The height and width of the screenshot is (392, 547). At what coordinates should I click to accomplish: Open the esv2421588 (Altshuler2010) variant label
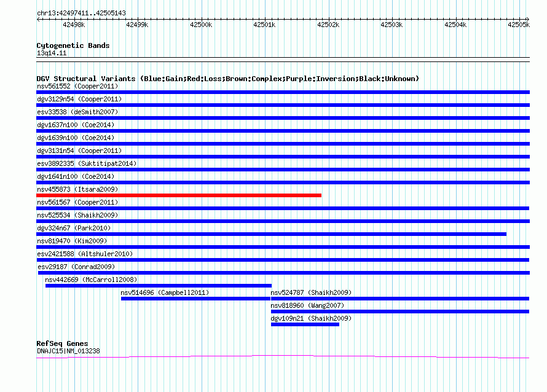[84, 254]
